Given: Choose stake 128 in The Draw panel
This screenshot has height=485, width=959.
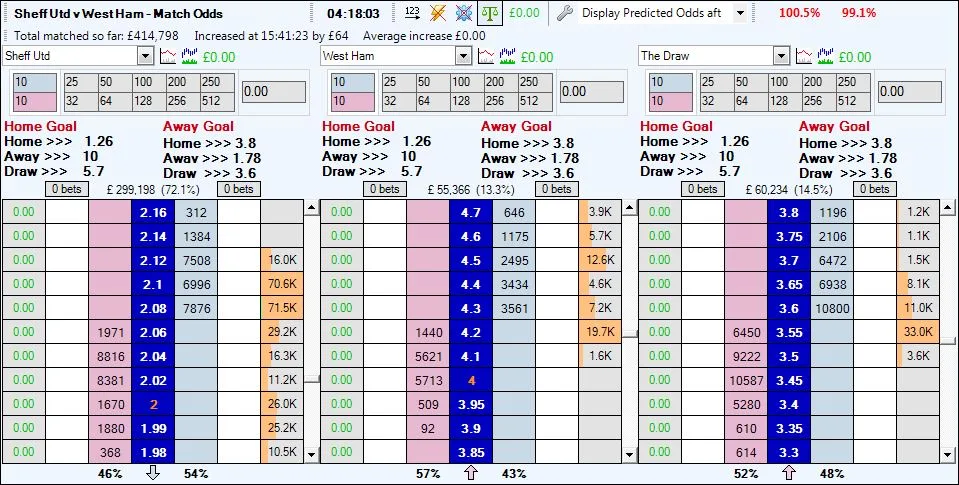Looking at the screenshot, I should tap(785, 101).
